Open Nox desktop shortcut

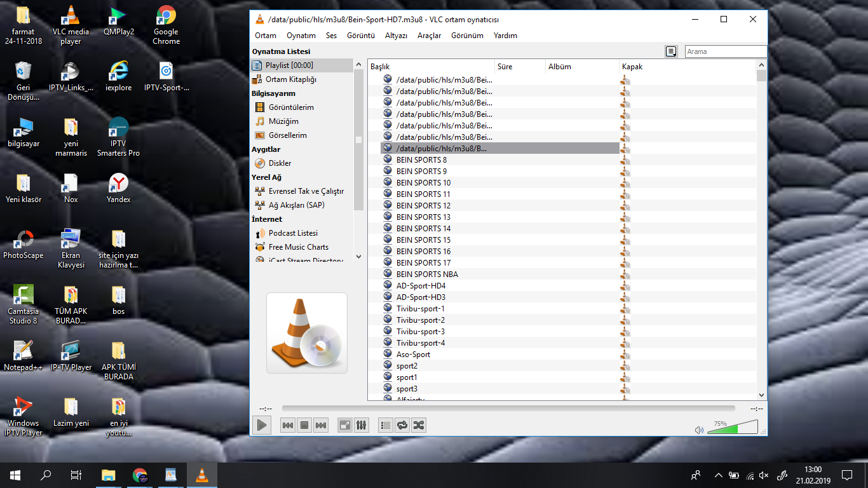[x=71, y=188]
